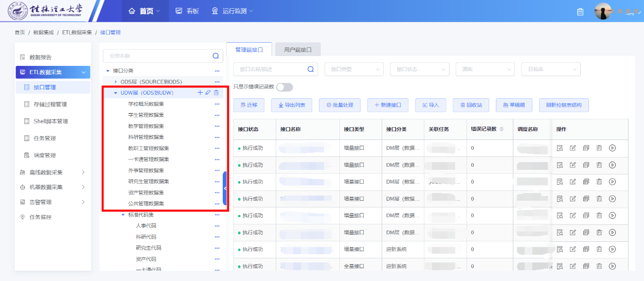View details of the fourth table row
This screenshot has width=644, height=281.
[560, 198]
